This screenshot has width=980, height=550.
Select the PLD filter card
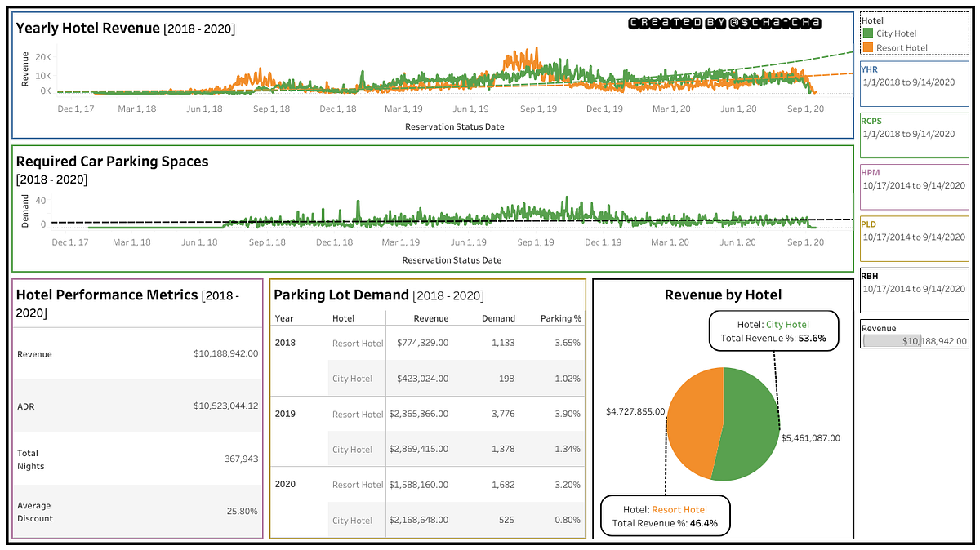tap(913, 238)
